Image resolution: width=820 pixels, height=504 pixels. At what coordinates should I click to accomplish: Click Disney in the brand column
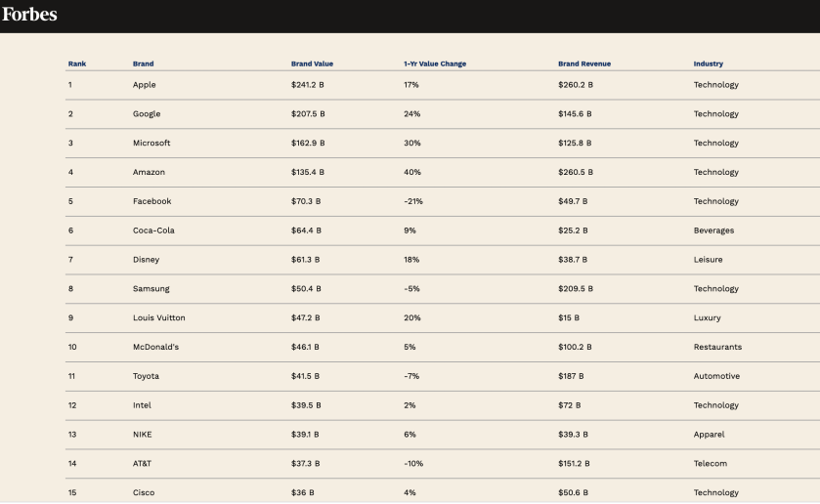point(146,260)
